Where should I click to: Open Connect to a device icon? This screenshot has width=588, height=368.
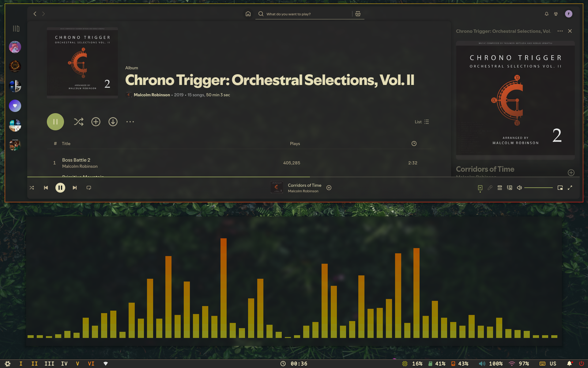pyautogui.click(x=510, y=188)
